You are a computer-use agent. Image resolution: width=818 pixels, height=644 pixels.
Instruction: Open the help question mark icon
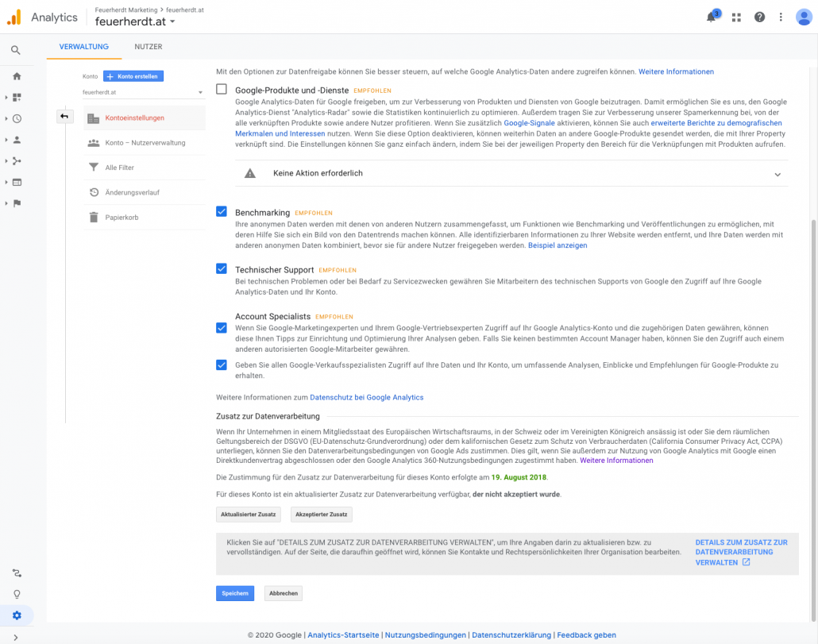pyautogui.click(x=759, y=17)
